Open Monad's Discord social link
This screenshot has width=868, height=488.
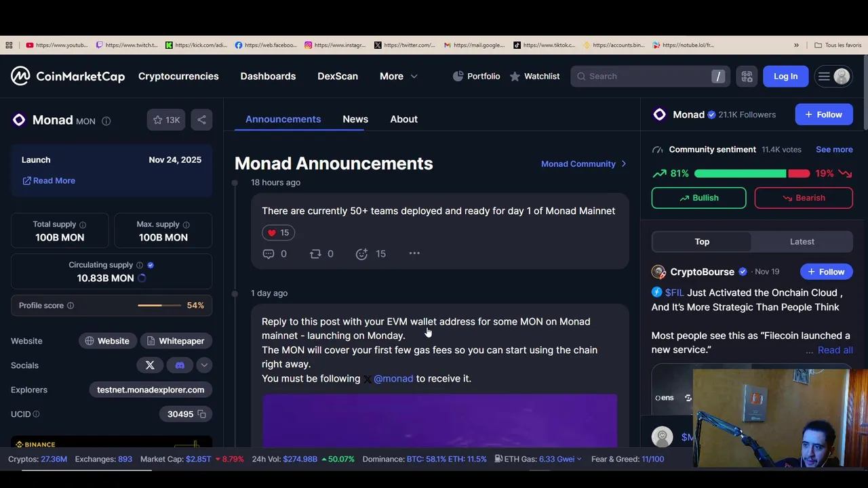pyautogui.click(x=180, y=365)
